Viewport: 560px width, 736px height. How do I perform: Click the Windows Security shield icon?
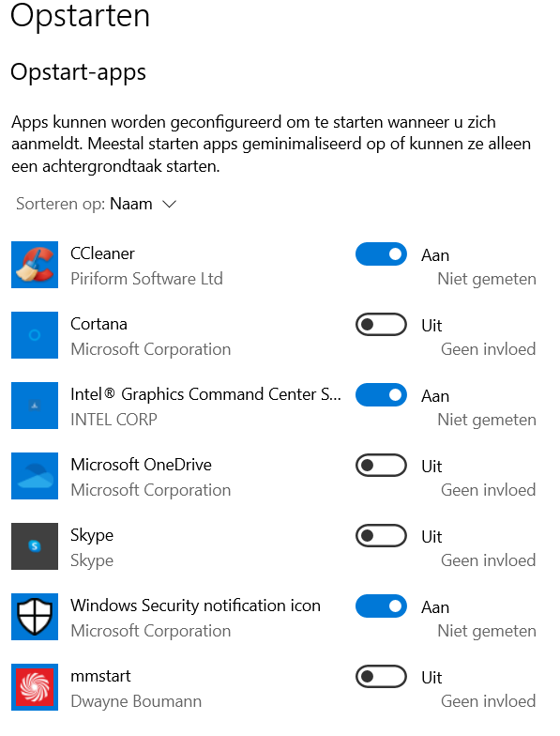pos(35,617)
